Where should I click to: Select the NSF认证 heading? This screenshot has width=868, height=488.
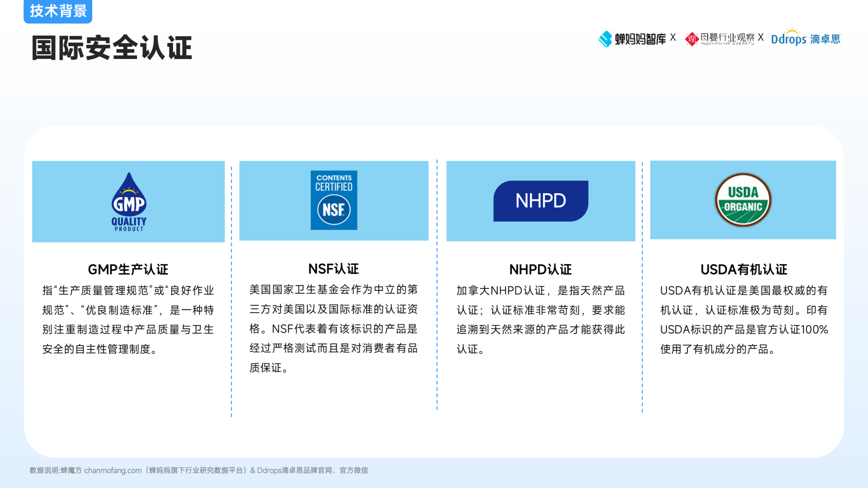[334, 269]
